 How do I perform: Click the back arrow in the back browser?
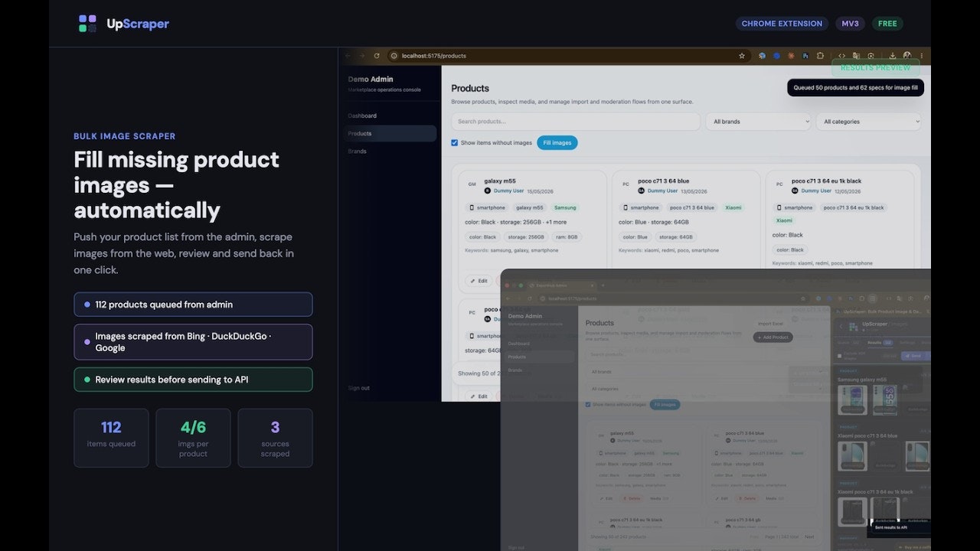348,56
